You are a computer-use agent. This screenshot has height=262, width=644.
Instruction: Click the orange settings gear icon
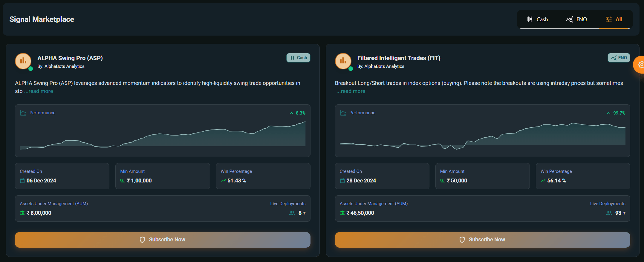point(640,65)
